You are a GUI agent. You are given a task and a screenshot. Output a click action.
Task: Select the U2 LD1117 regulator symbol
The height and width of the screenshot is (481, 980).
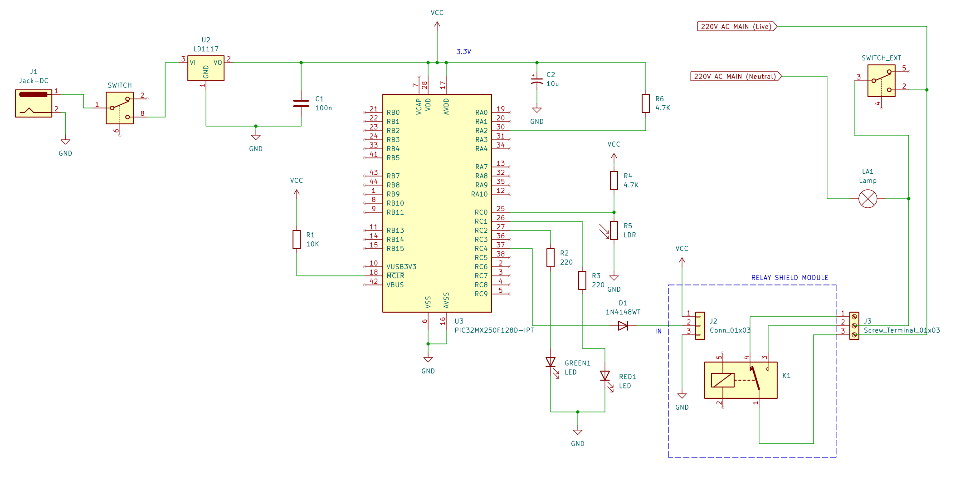point(206,69)
